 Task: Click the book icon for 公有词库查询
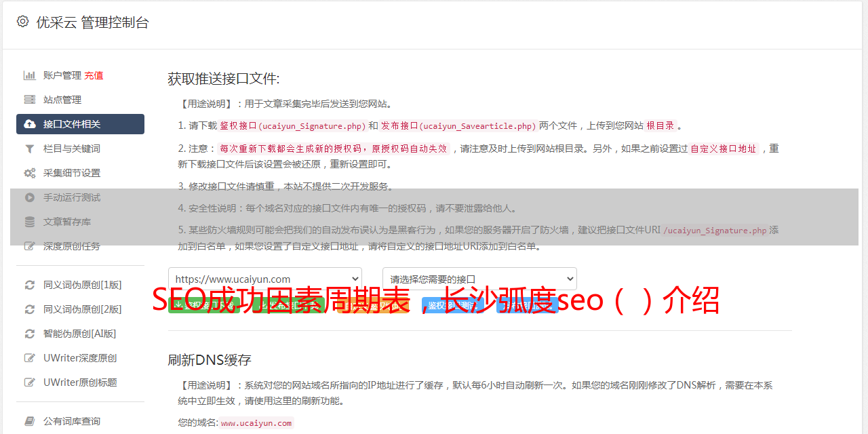(30, 421)
